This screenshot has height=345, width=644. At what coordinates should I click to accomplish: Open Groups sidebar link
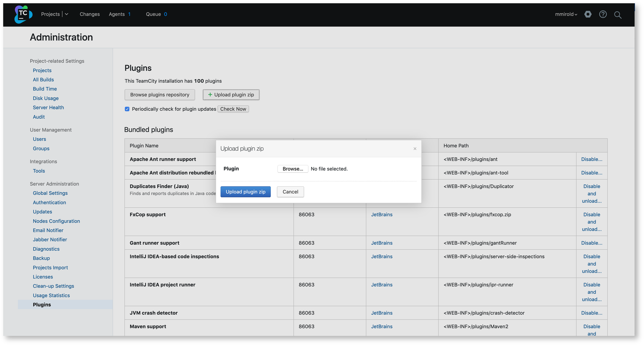point(41,149)
